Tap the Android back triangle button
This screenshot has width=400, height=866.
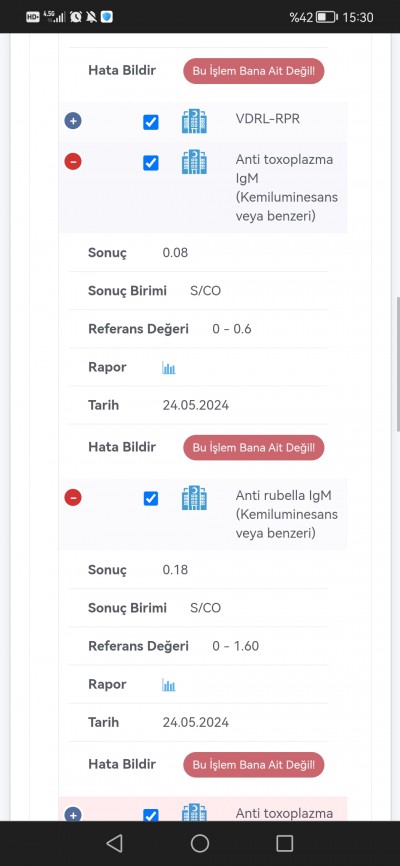114,843
